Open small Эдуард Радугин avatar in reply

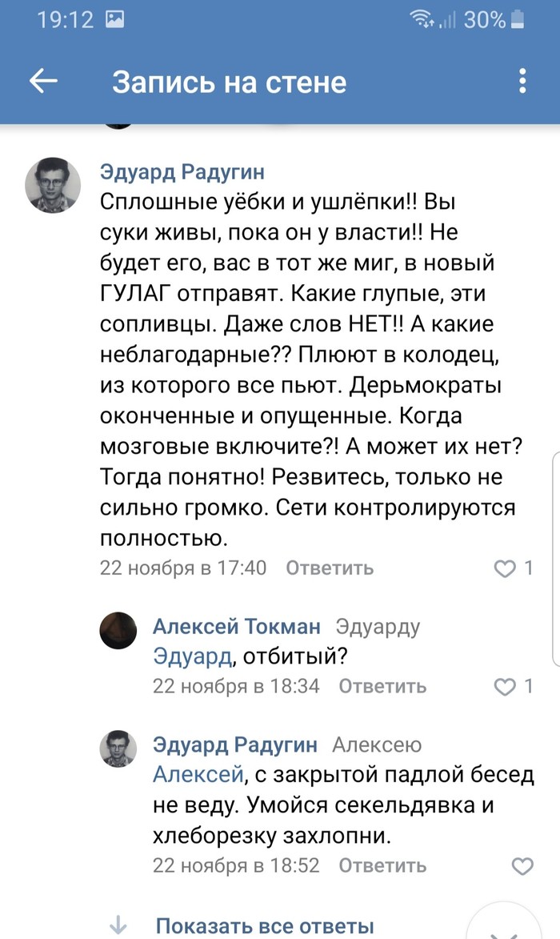[118, 749]
